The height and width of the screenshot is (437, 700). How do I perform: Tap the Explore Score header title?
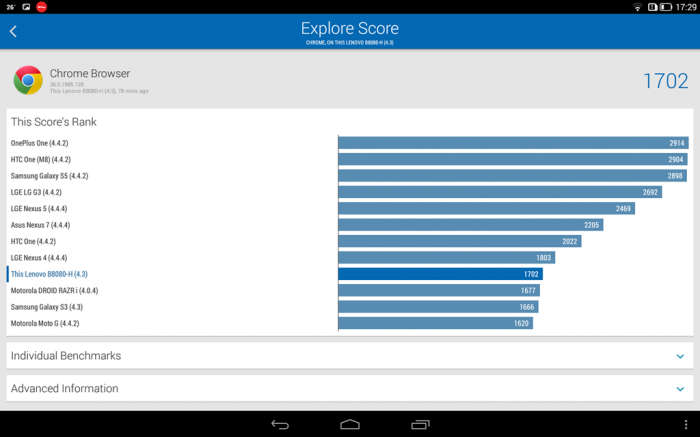[x=349, y=29]
